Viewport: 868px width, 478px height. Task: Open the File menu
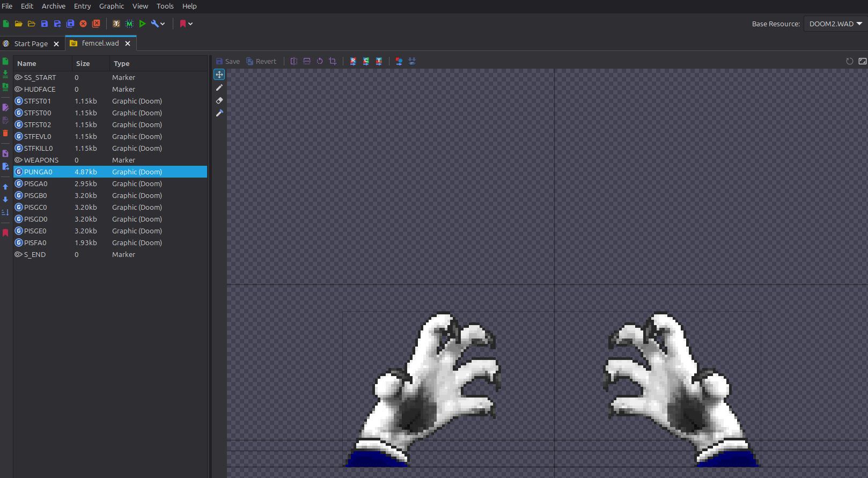coord(7,6)
